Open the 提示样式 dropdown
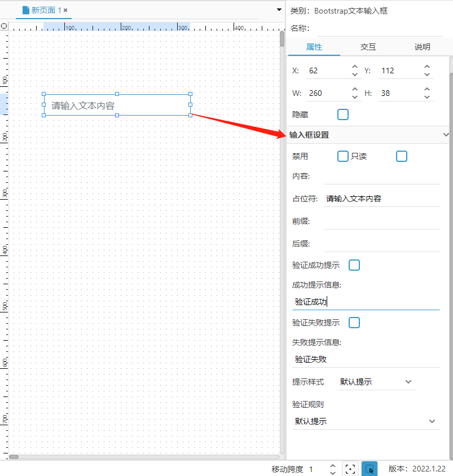The height and width of the screenshot is (476, 453). pyautogui.click(x=376, y=382)
